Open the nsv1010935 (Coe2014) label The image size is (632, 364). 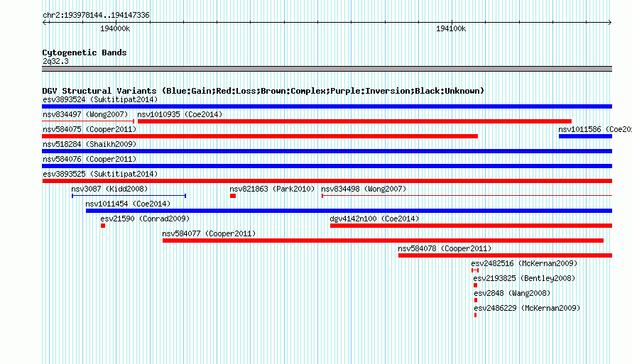tap(180, 114)
